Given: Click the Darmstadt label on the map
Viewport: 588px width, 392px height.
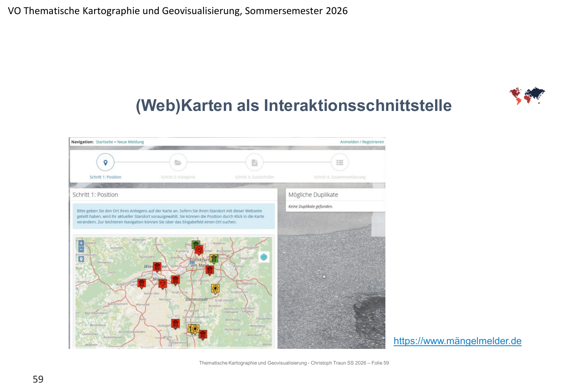Looking at the screenshot, I should pos(196,299).
